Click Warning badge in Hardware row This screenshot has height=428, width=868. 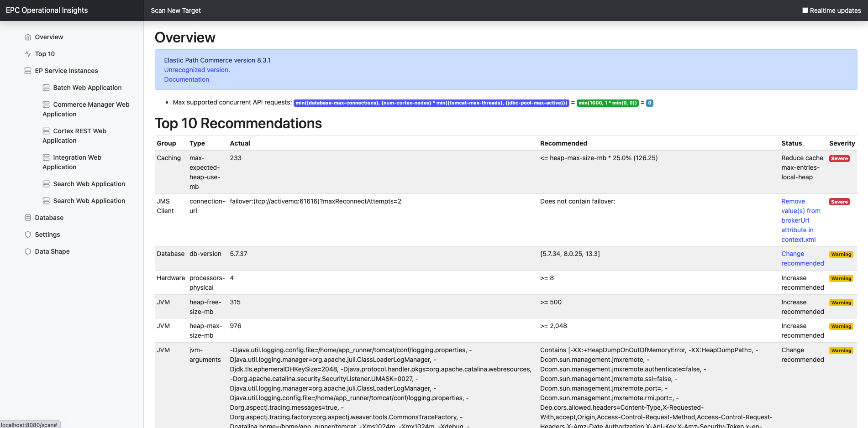[841, 279]
